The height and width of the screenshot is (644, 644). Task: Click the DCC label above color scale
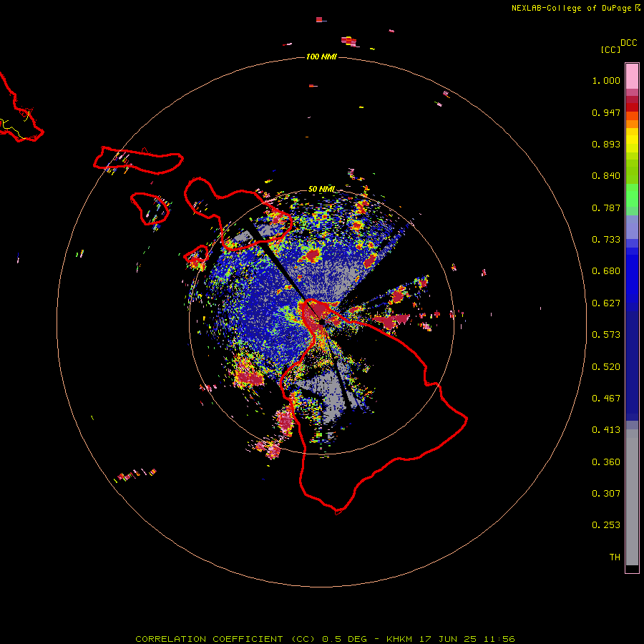[x=629, y=43]
